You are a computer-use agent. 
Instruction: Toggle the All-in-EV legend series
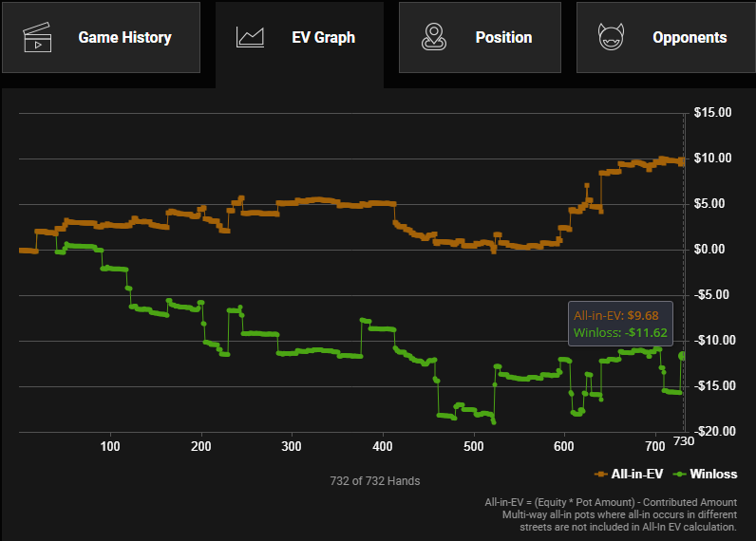click(629, 474)
